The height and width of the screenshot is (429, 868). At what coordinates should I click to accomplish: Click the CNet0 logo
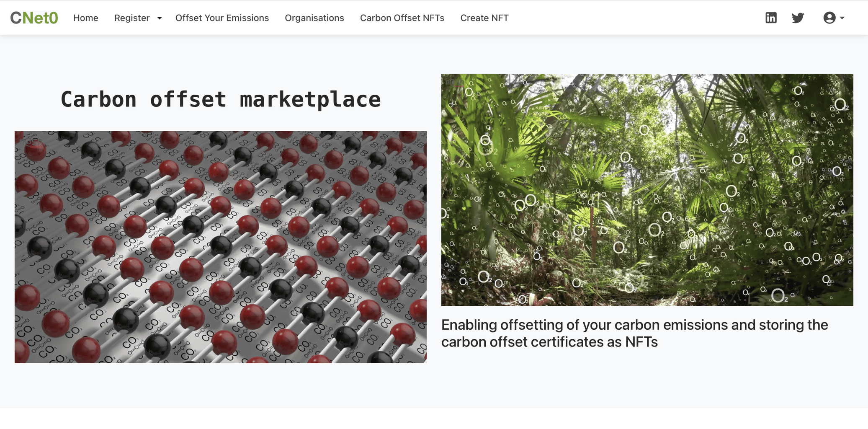34,18
